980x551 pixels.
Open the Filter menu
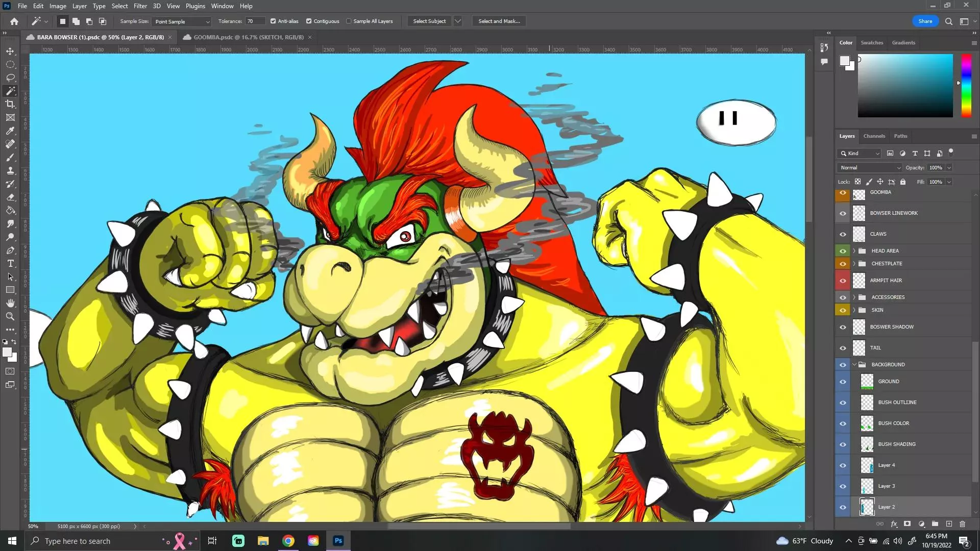(x=140, y=6)
